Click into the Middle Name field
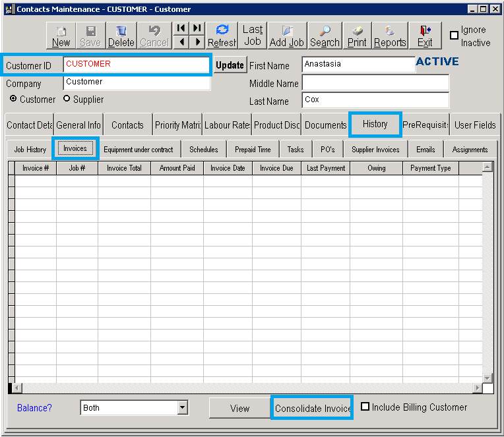The width and height of the screenshot is (504, 437). coord(375,83)
